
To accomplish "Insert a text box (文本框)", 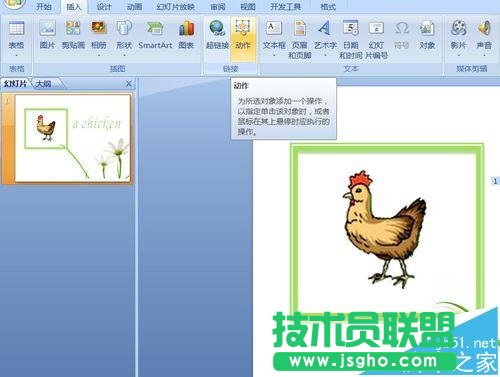I will [x=274, y=38].
